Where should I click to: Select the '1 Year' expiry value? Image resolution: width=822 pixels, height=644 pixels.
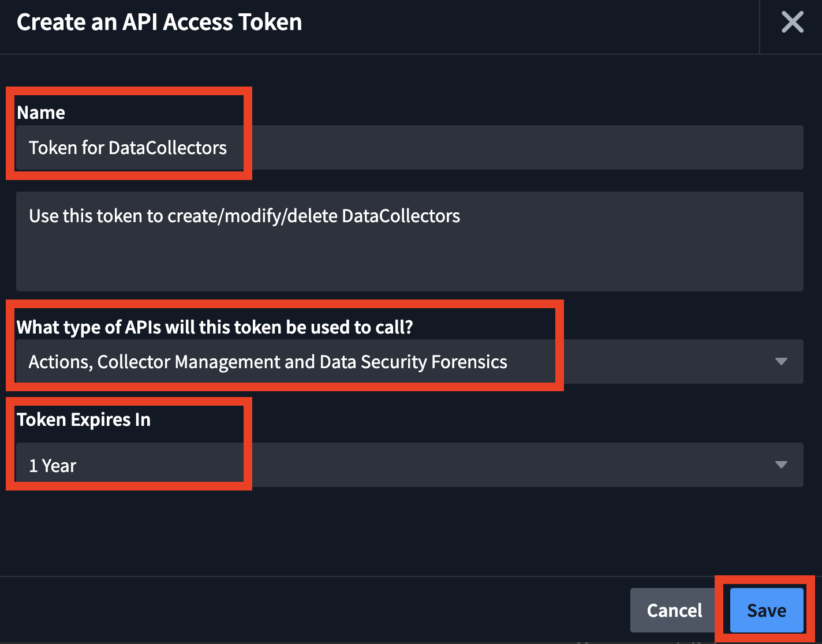click(x=53, y=465)
